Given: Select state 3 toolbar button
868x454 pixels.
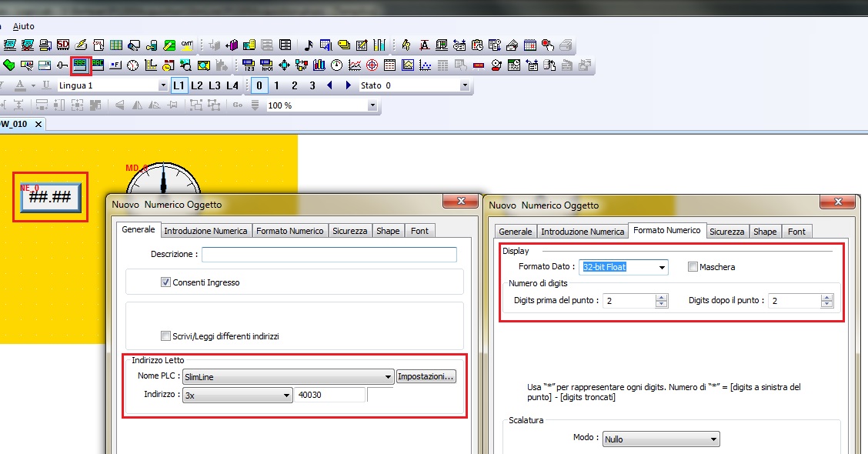Looking at the screenshot, I should [x=312, y=85].
